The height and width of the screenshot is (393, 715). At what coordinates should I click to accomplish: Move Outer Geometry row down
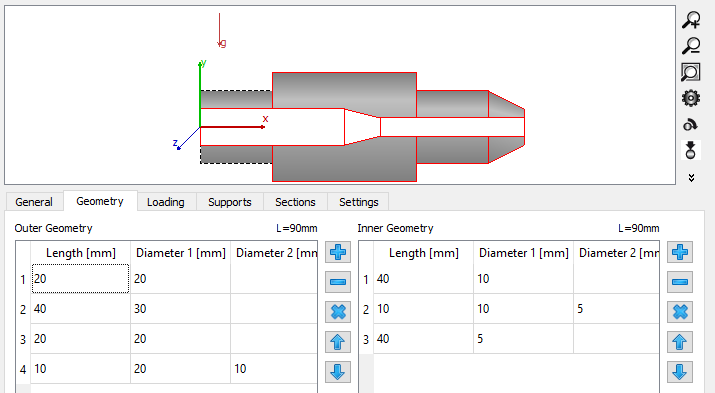click(338, 372)
